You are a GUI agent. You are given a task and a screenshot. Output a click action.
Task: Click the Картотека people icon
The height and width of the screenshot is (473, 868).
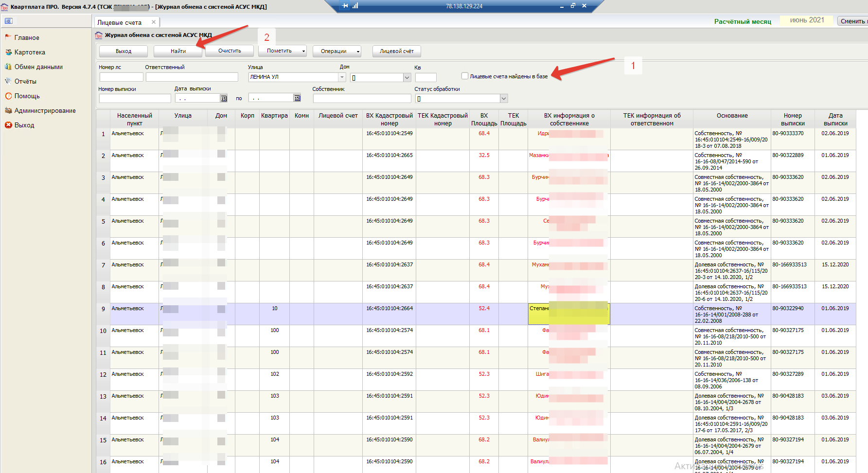click(8, 52)
